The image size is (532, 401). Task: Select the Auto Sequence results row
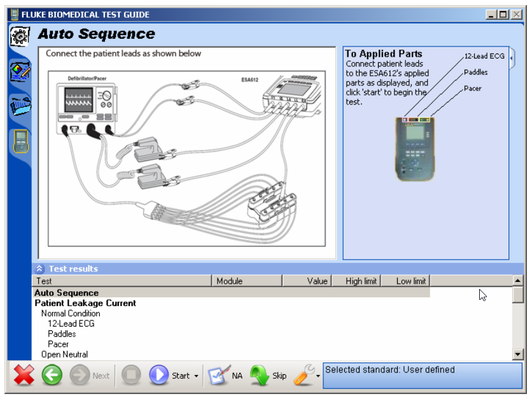coord(231,292)
